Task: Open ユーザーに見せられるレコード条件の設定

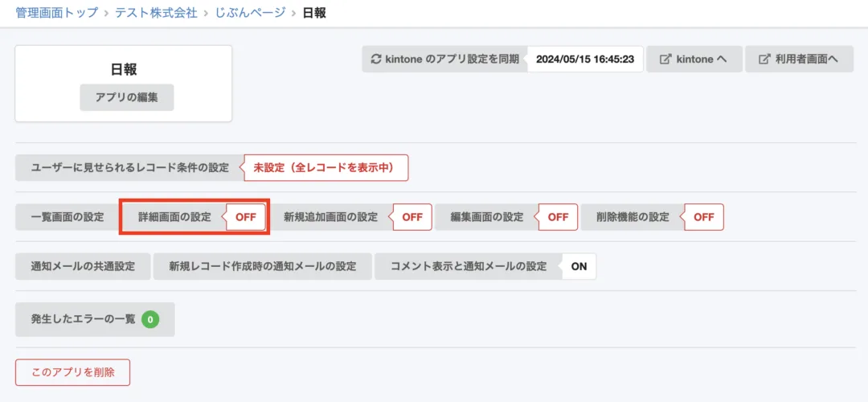Action: (x=130, y=168)
